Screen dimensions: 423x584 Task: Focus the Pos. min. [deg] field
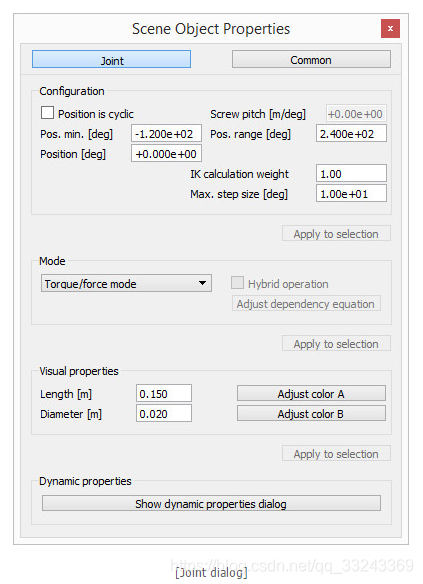coord(166,133)
